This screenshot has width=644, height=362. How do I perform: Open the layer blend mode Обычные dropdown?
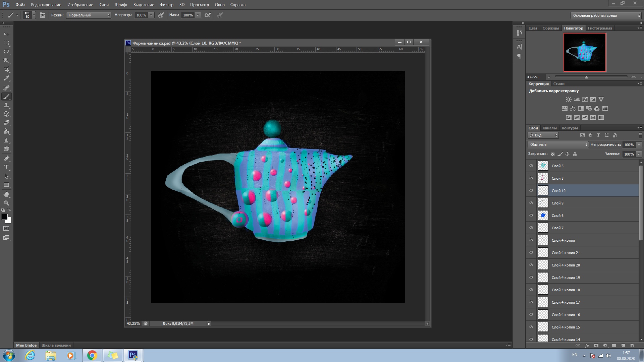(558, 145)
